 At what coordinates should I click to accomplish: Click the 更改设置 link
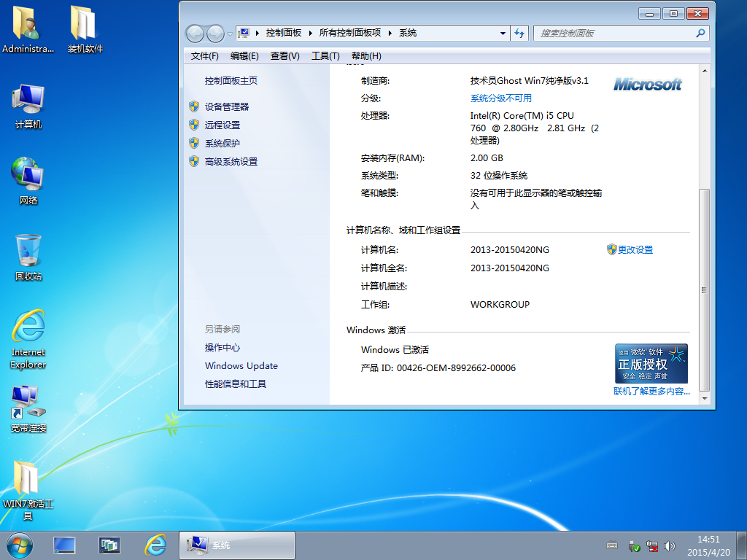click(635, 249)
